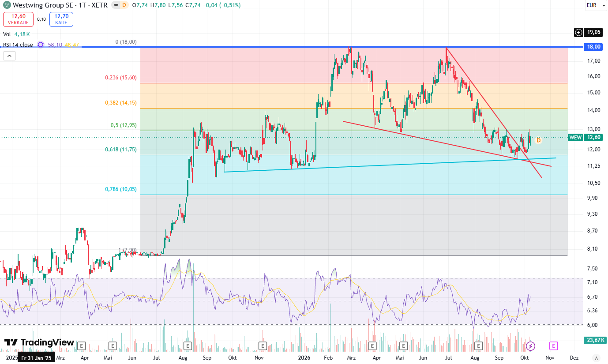
Task: Click the plus icon next to 19,05
Action: 578,32
